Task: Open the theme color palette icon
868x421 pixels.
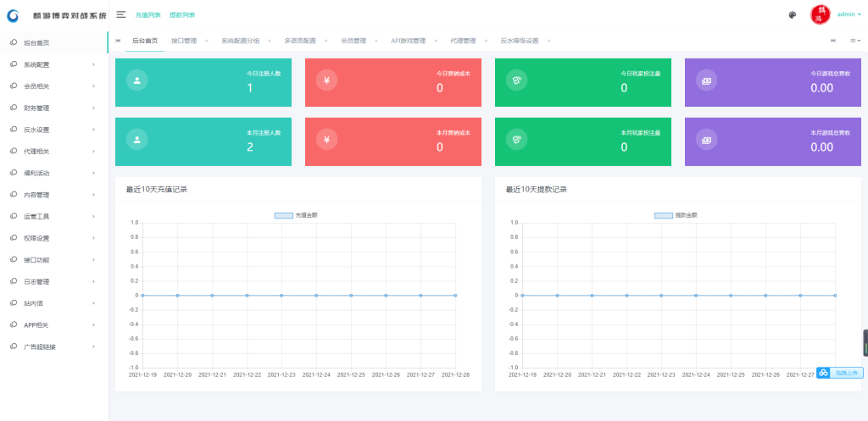Action: [792, 14]
